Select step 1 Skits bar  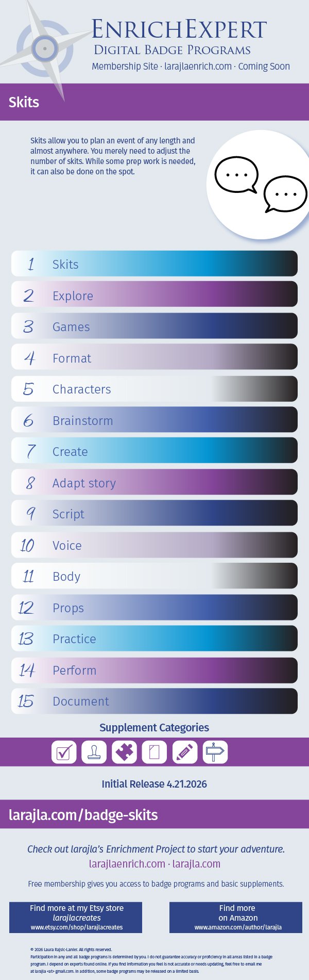click(154, 264)
